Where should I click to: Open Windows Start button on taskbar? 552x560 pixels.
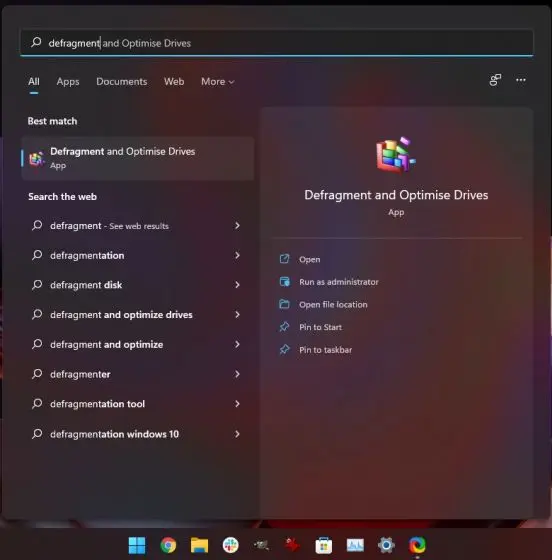click(137, 545)
